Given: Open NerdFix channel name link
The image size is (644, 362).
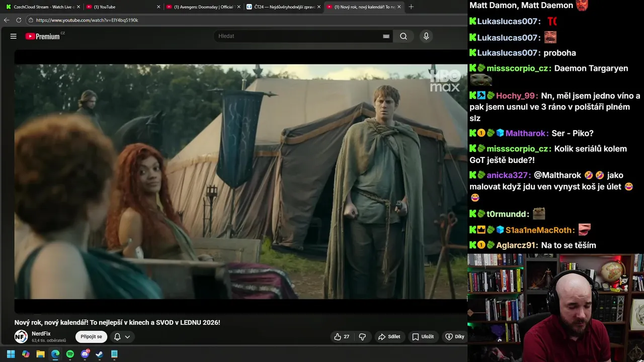Looking at the screenshot, I should coord(41,334).
